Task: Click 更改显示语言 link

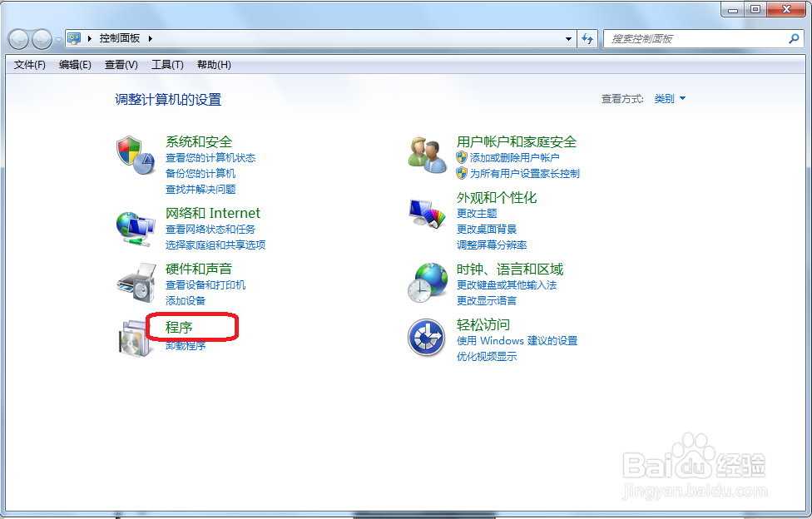Action: click(x=486, y=300)
